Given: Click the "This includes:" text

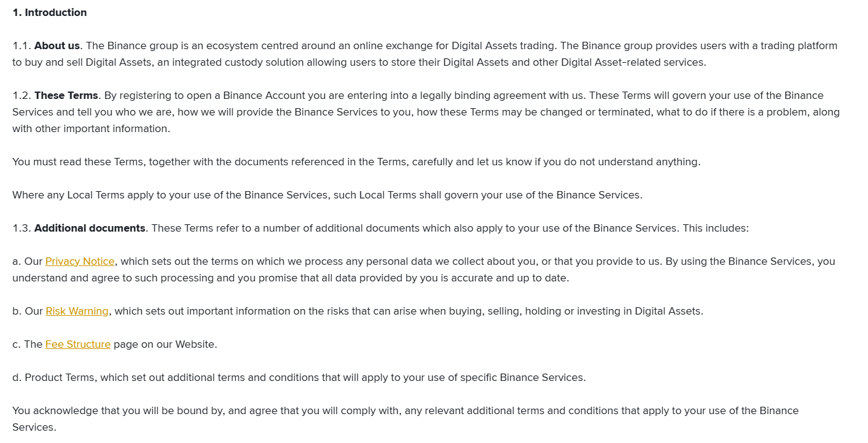Looking at the screenshot, I should pyautogui.click(x=716, y=228).
